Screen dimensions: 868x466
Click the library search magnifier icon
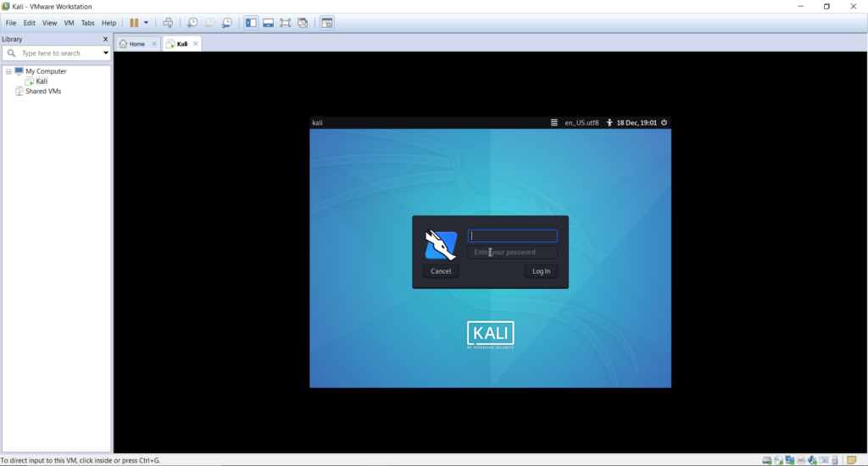tap(11, 53)
